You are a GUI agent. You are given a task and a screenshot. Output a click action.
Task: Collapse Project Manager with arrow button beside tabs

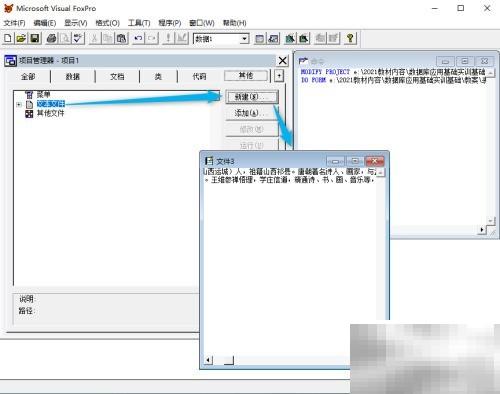tap(279, 76)
